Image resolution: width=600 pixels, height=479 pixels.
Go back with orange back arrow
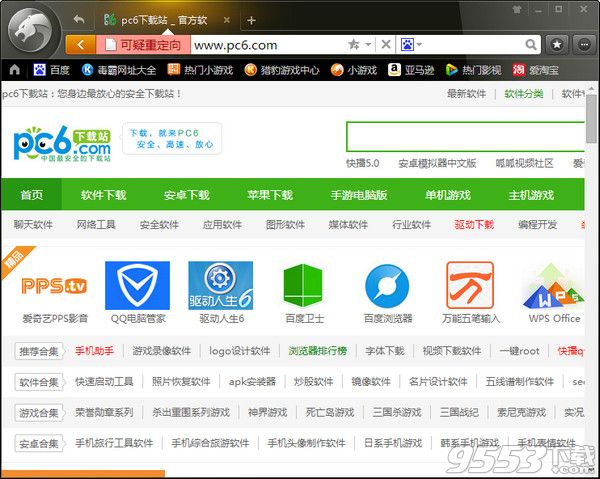point(81,45)
